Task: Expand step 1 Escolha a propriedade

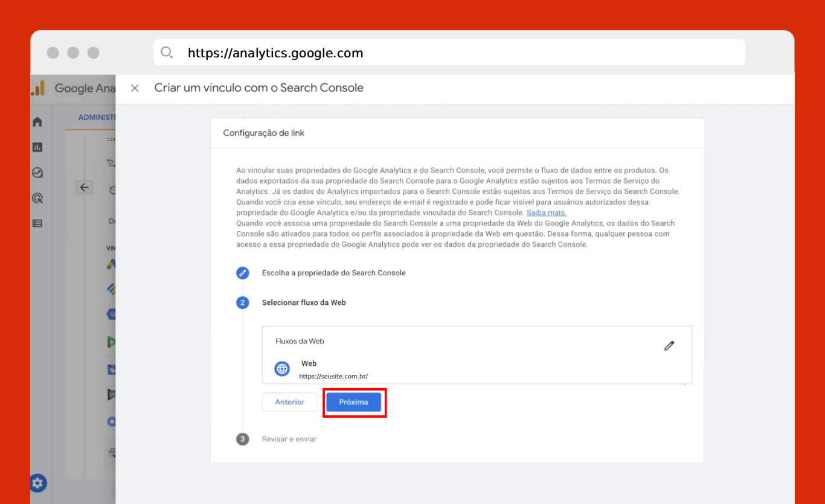Action: [333, 273]
